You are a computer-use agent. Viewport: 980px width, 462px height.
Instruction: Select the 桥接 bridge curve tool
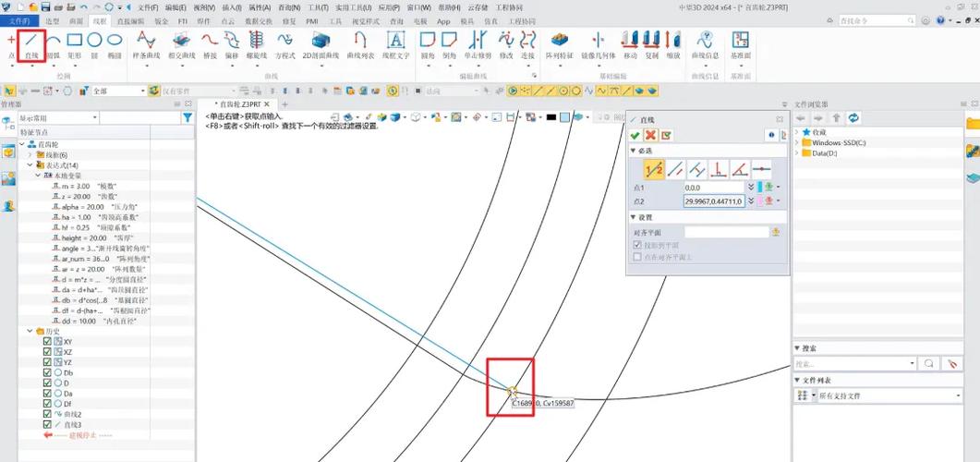[x=210, y=45]
